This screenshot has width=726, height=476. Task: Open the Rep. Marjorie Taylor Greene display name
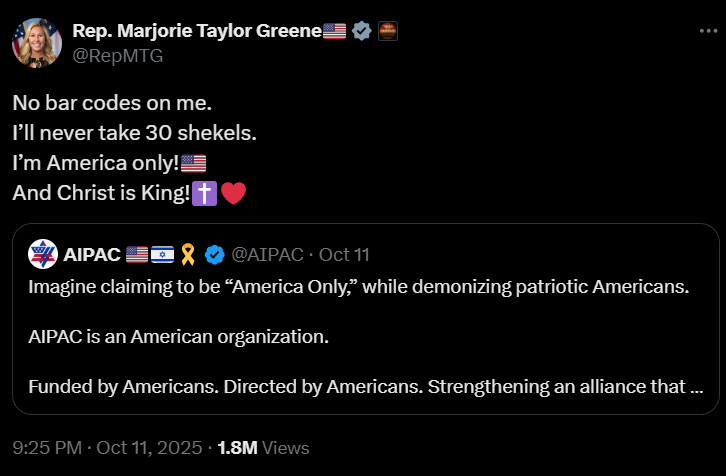tap(196, 31)
